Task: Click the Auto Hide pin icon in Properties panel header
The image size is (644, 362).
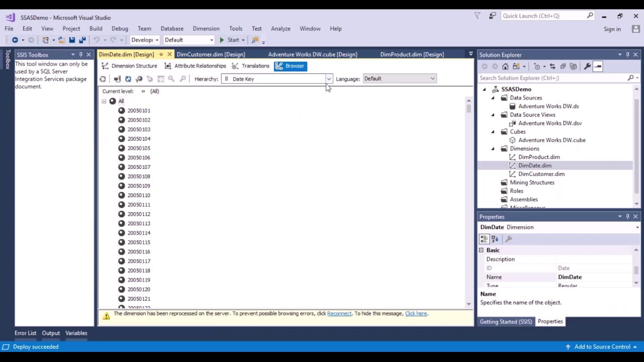Action: [x=627, y=217]
